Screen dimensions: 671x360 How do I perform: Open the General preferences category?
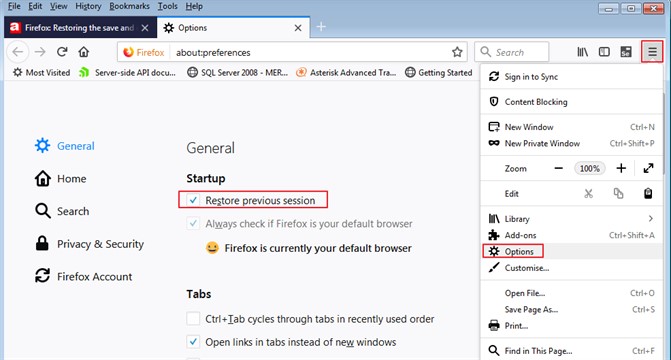(x=65, y=146)
